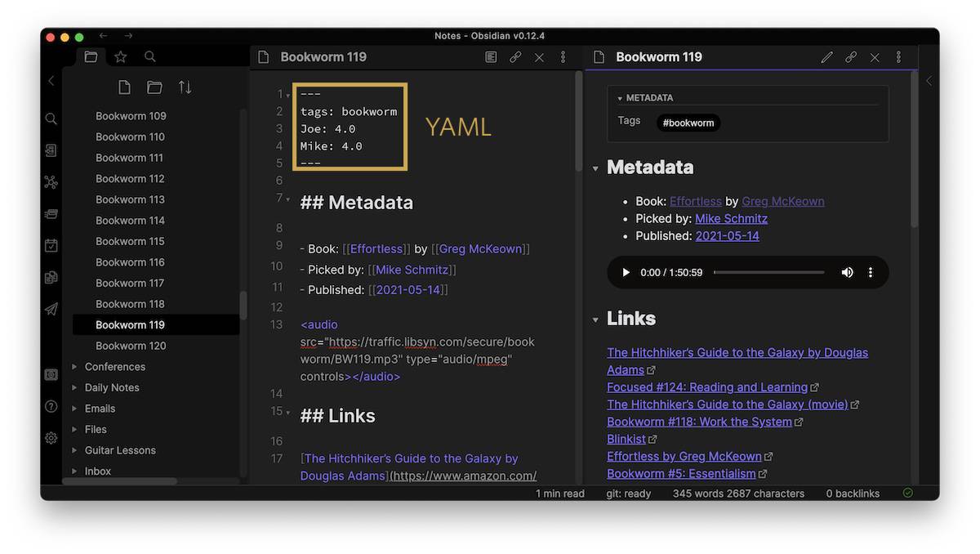Change sort order of the note list
This screenshot has height=554, width=980.
[185, 87]
